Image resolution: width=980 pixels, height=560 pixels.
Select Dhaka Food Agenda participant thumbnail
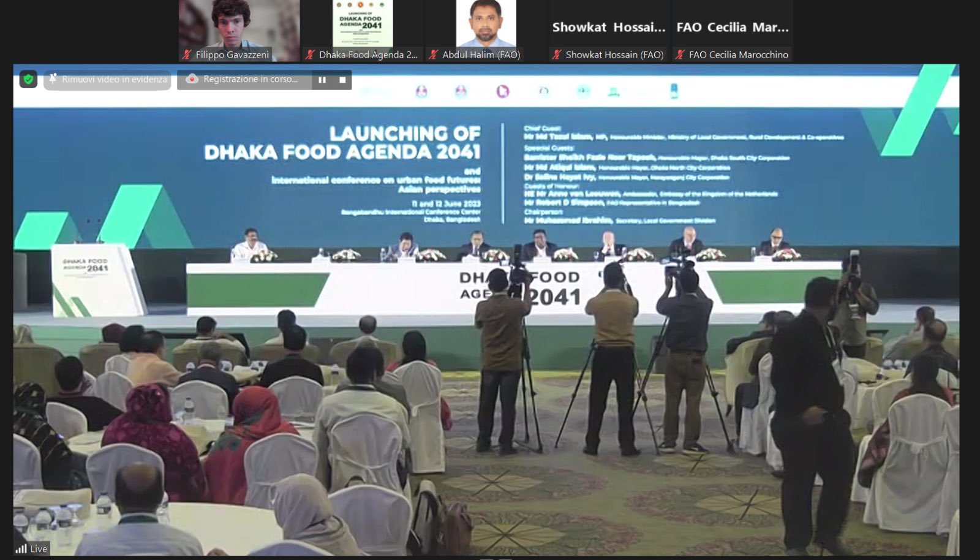(x=363, y=31)
